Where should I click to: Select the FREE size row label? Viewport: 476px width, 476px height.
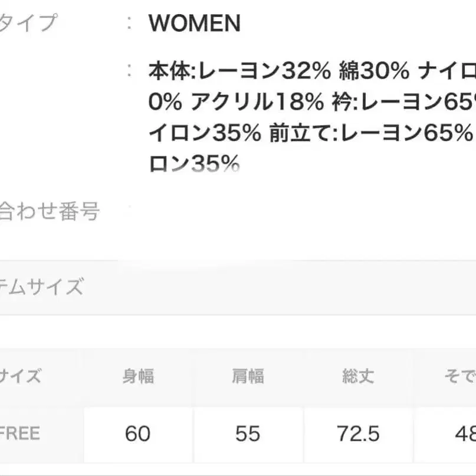tap(20, 434)
